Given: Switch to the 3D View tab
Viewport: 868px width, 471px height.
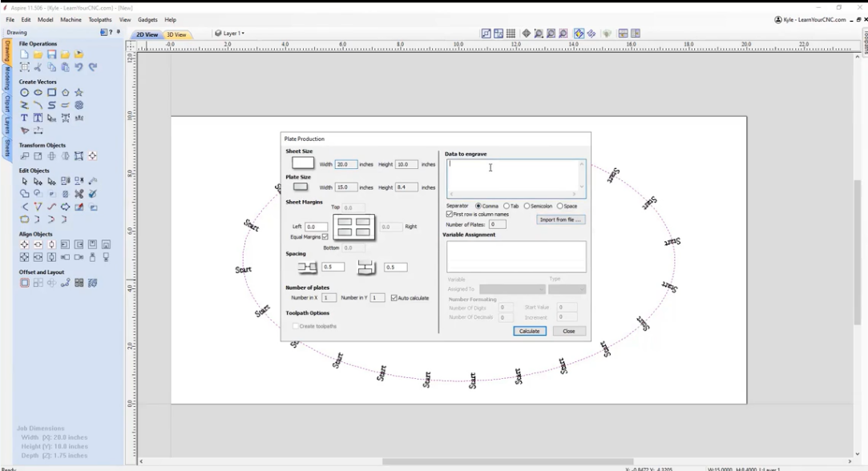Looking at the screenshot, I should pyautogui.click(x=176, y=34).
